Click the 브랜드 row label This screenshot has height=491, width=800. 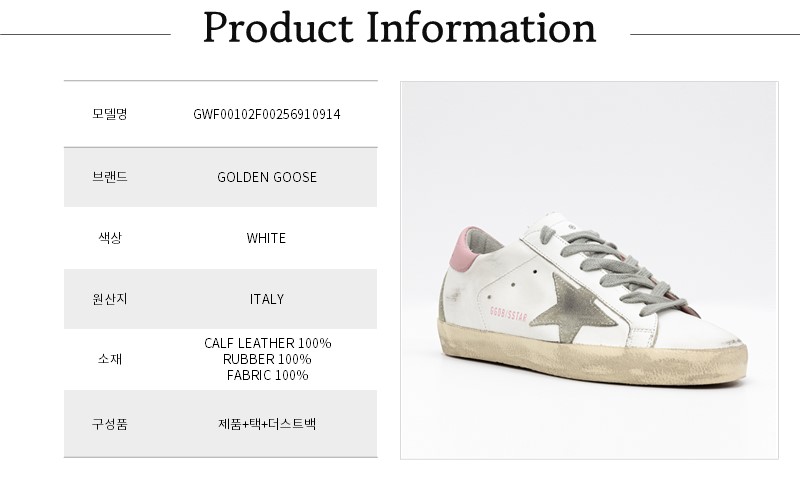(x=109, y=177)
